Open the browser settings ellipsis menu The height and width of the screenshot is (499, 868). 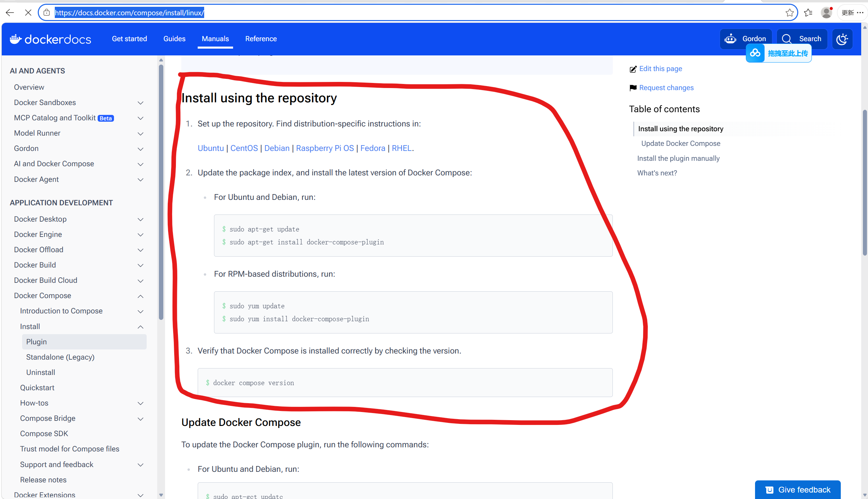pyautogui.click(x=860, y=13)
